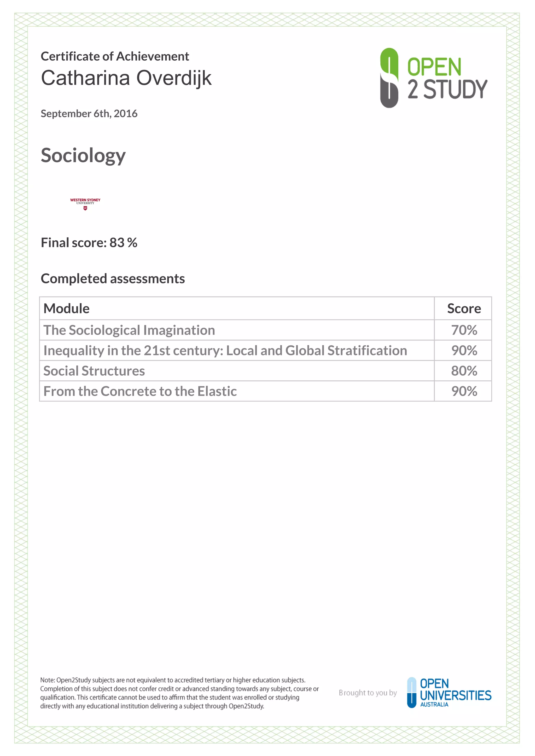Click the Sociology course title
Viewport: 535px width, 756px height.
point(83,155)
